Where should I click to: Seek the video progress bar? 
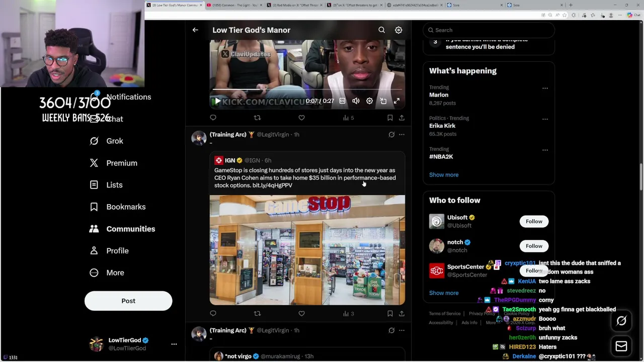pyautogui.click(x=307, y=89)
